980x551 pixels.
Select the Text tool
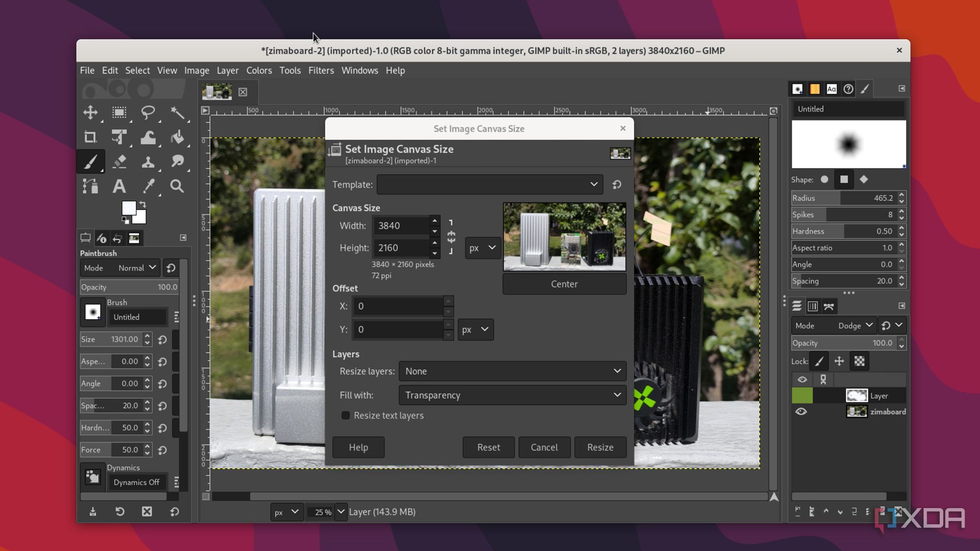click(x=119, y=186)
